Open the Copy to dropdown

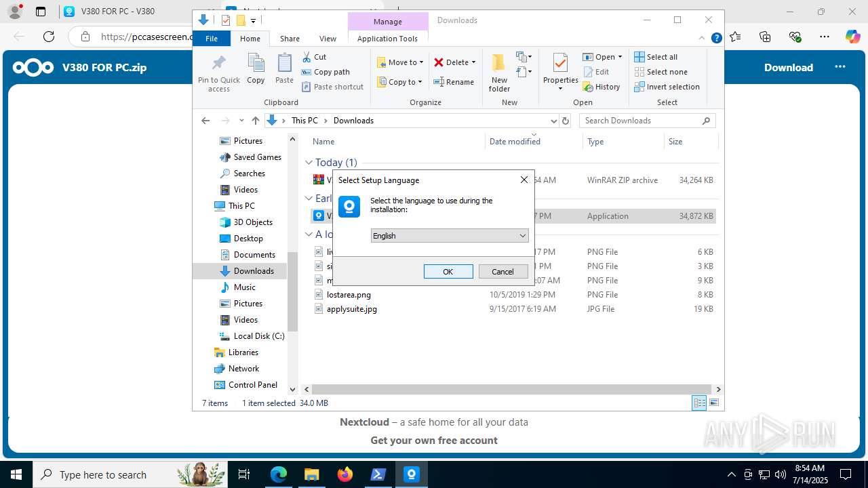(x=399, y=82)
